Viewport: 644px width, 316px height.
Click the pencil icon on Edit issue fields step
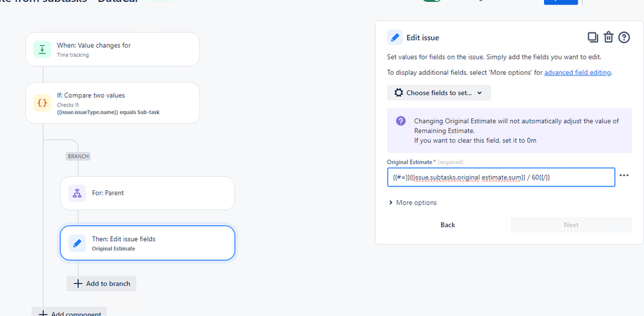click(x=77, y=243)
